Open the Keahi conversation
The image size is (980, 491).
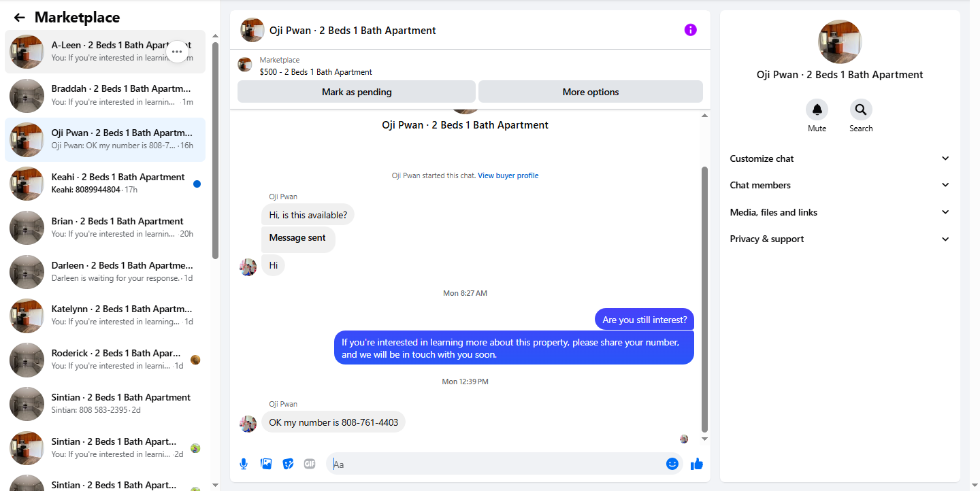click(x=105, y=184)
